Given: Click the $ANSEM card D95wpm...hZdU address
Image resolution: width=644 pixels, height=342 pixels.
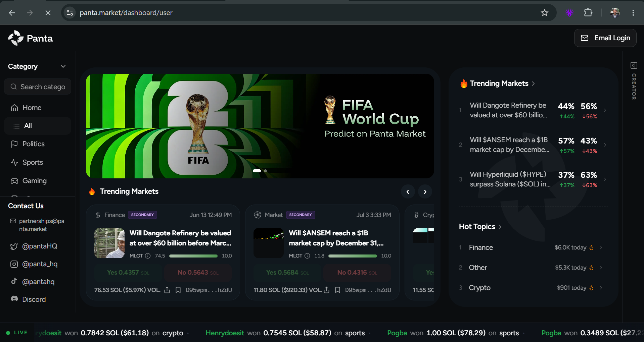Looking at the screenshot, I should click(368, 290).
